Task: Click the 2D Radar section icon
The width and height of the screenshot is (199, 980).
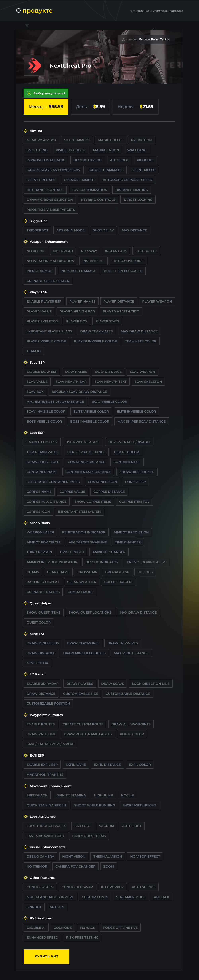Action: pos(26,674)
